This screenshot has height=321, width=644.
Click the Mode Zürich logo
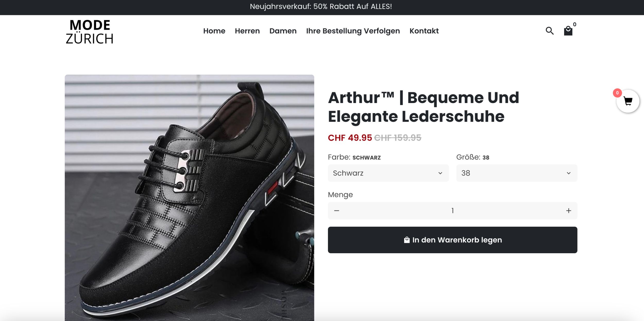89,32
